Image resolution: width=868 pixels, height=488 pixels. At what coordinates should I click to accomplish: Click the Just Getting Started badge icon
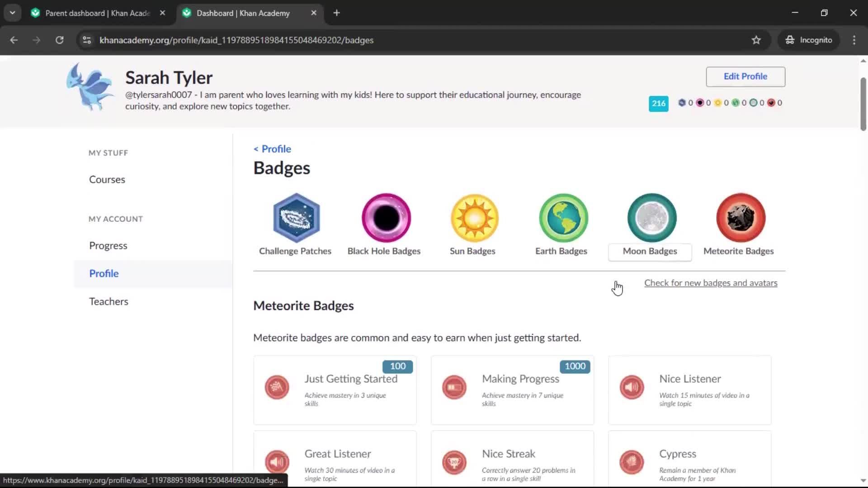point(277,387)
